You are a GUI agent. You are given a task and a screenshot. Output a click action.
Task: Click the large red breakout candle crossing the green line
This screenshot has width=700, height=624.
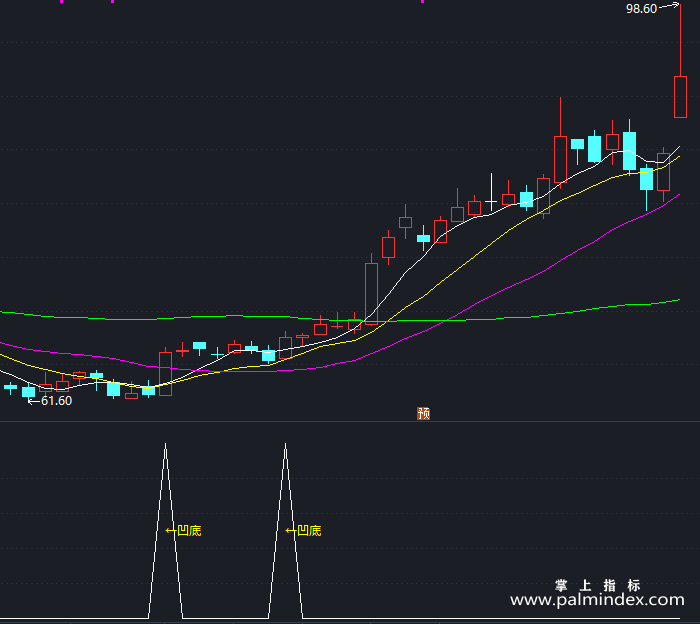[x=371, y=293]
